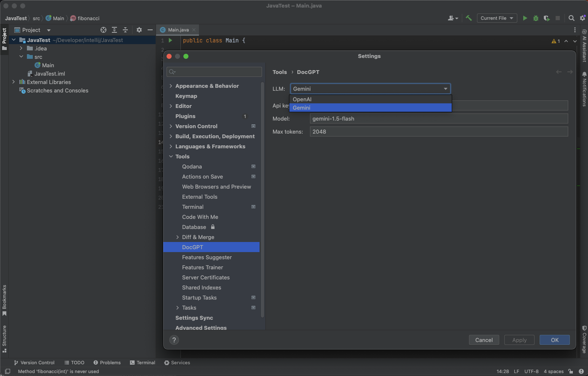Run with coverage using the shield icon
Viewport: 588px width, 376px height.
pyautogui.click(x=546, y=18)
